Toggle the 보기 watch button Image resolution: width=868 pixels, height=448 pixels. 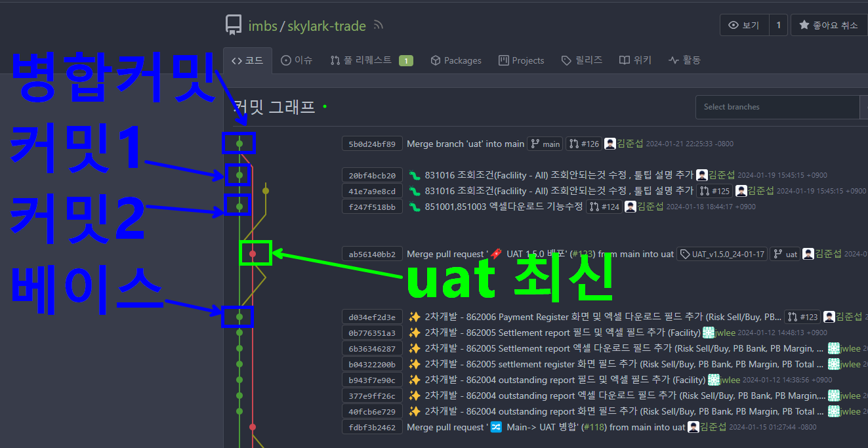coord(744,26)
